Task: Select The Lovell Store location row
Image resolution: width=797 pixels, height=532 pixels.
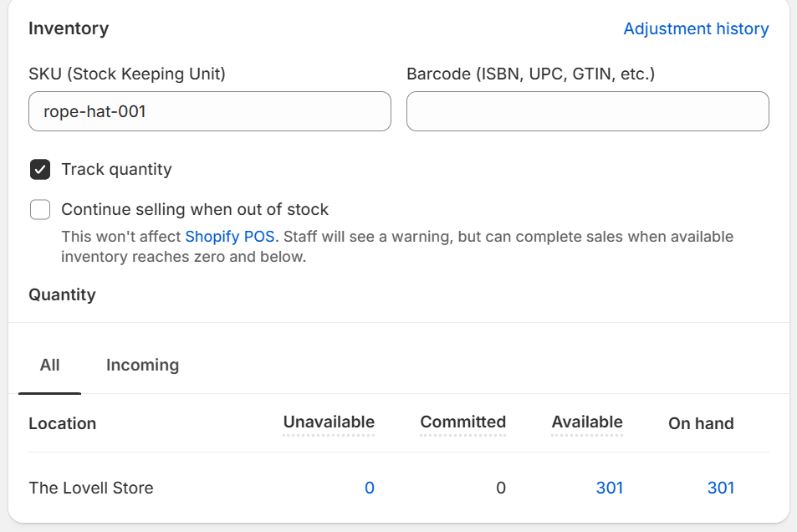Action: pyautogui.click(x=91, y=488)
